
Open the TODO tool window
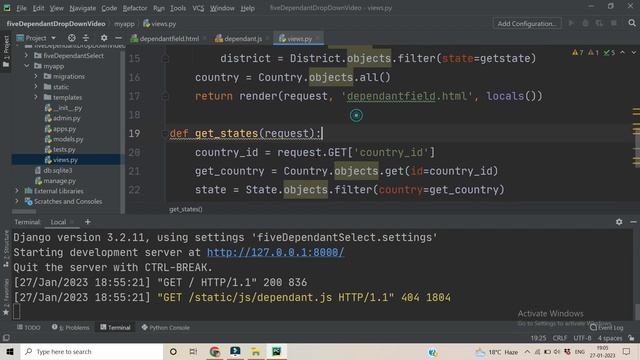click(29, 327)
